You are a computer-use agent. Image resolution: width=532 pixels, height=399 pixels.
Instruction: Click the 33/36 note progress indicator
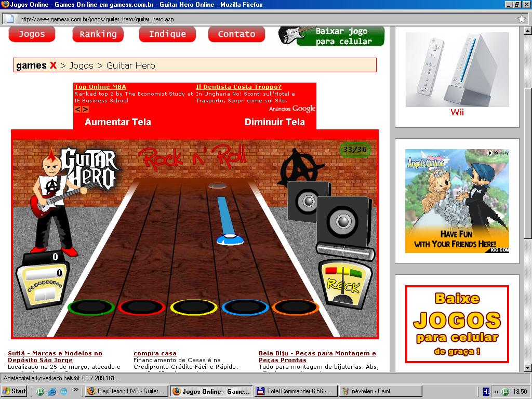point(354,150)
